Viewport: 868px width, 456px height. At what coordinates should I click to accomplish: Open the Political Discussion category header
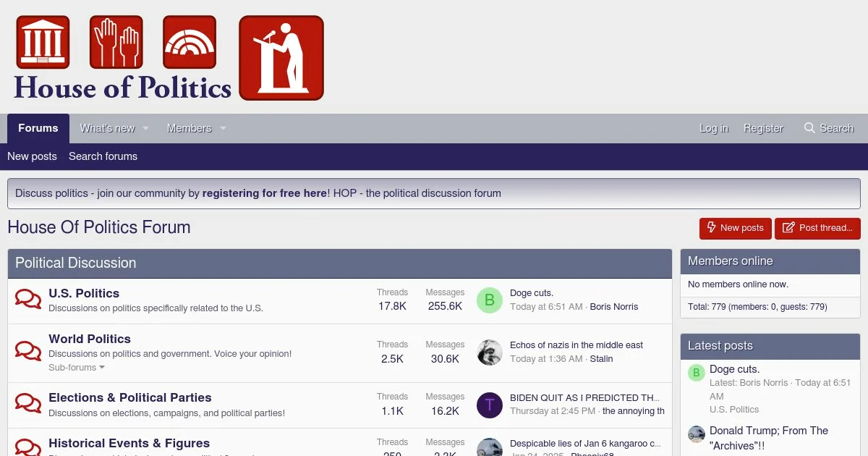tap(76, 263)
